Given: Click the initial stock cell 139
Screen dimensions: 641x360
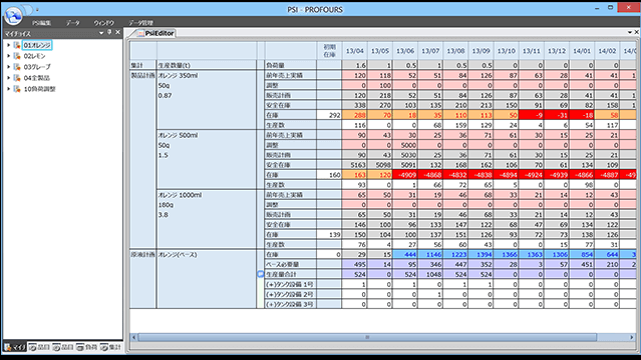Looking at the screenshot, I should (x=329, y=235).
